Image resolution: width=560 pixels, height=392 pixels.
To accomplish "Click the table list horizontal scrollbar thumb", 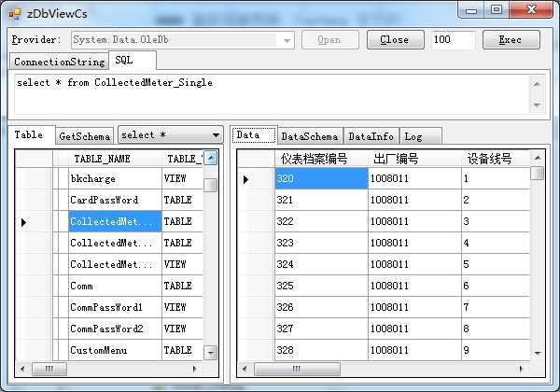I will pyautogui.click(x=49, y=369).
